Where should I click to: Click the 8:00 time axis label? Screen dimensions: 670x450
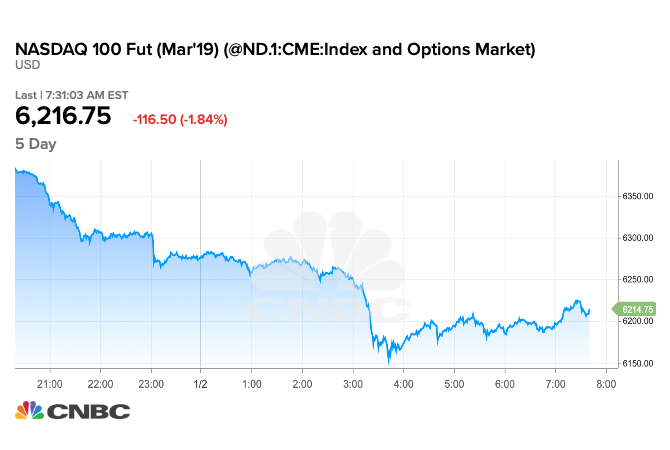click(607, 383)
